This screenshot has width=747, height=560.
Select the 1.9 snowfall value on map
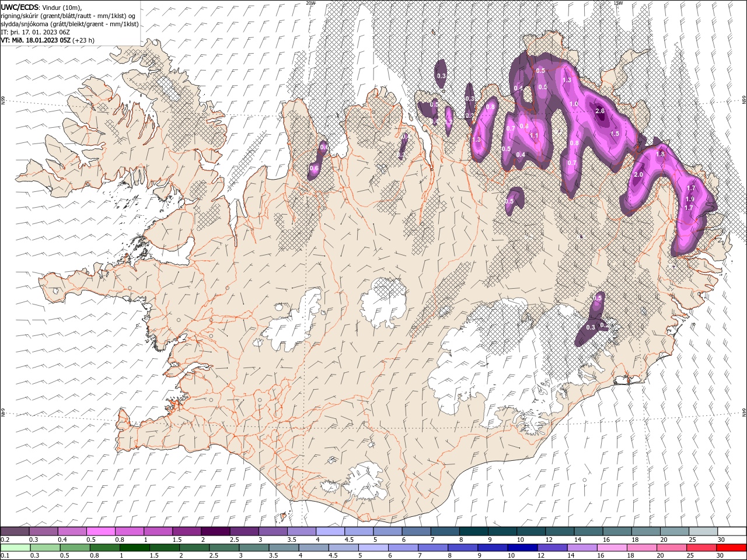[690, 199]
